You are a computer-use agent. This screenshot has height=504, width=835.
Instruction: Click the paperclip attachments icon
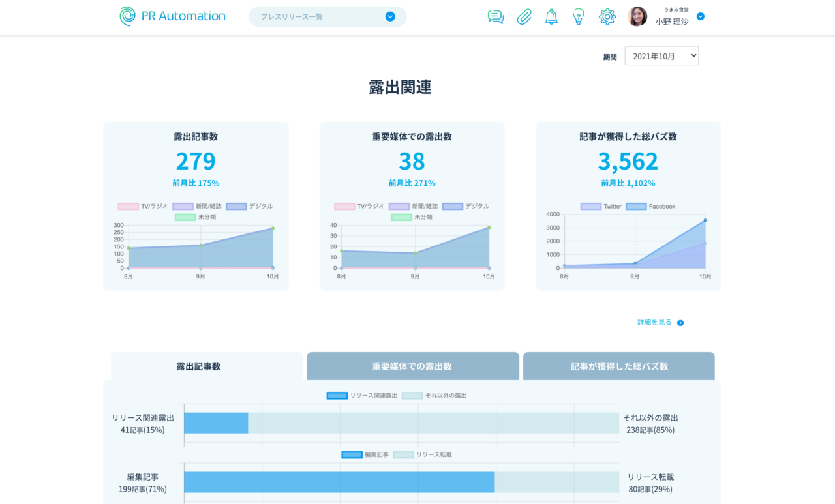tap(524, 17)
